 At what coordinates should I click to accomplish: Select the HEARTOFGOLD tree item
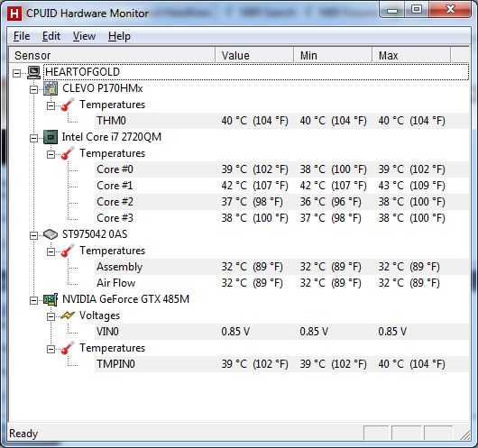(x=256, y=72)
